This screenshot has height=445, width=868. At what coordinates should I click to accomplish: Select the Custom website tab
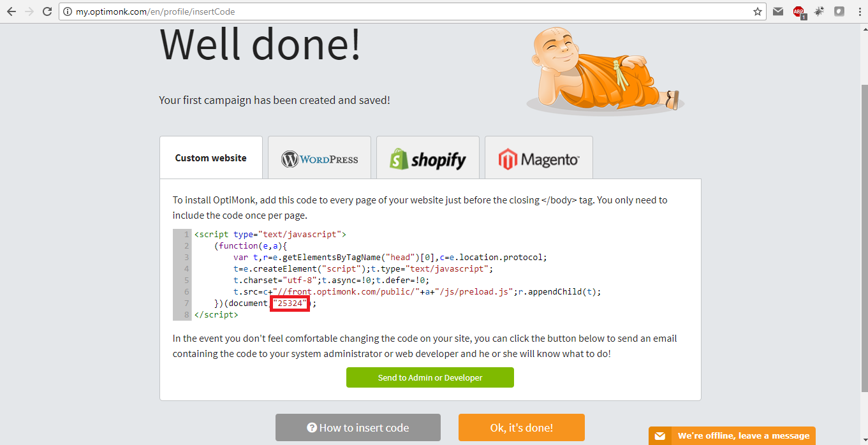(211, 157)
